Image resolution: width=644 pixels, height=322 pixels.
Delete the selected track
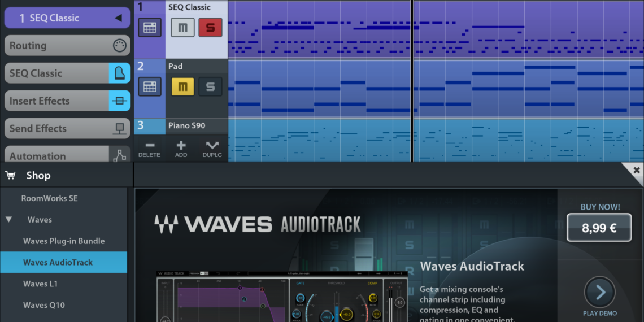(x=149, y=149)
